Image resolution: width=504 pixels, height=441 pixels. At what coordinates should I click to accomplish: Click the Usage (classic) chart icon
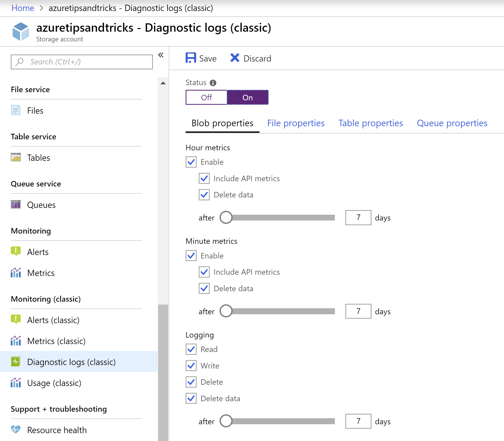click(16, 383)
